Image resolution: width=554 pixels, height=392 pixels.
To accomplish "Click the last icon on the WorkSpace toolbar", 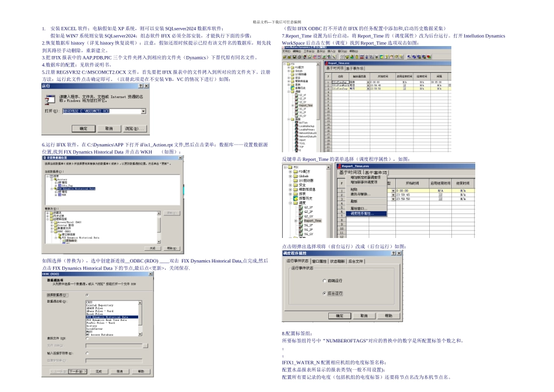I will (429, 57).
